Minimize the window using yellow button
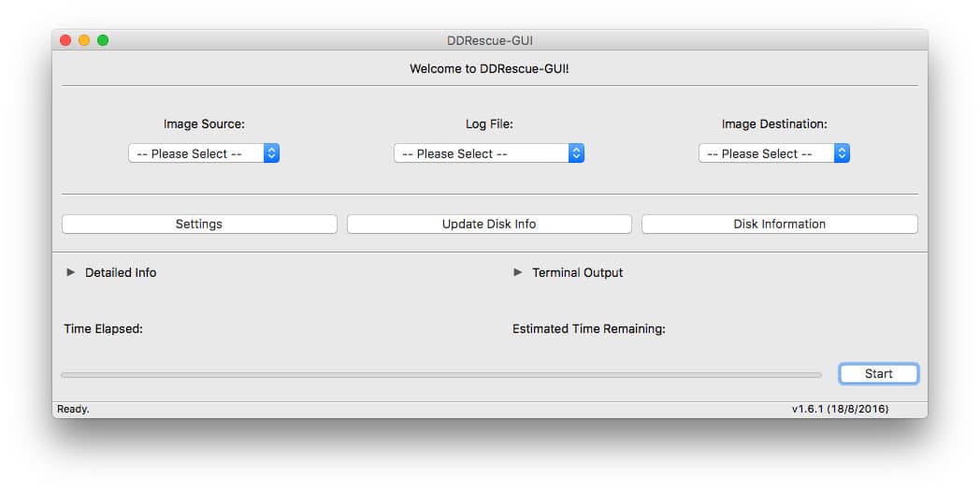Image resolution: width=980 pixels, height=493 pixels. click(84, 40)
